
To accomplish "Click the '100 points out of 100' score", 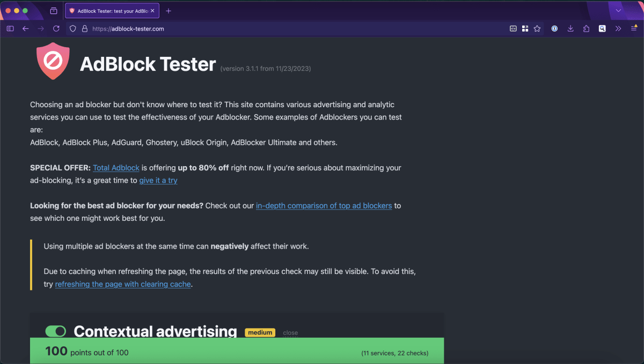I will [87, 352].
